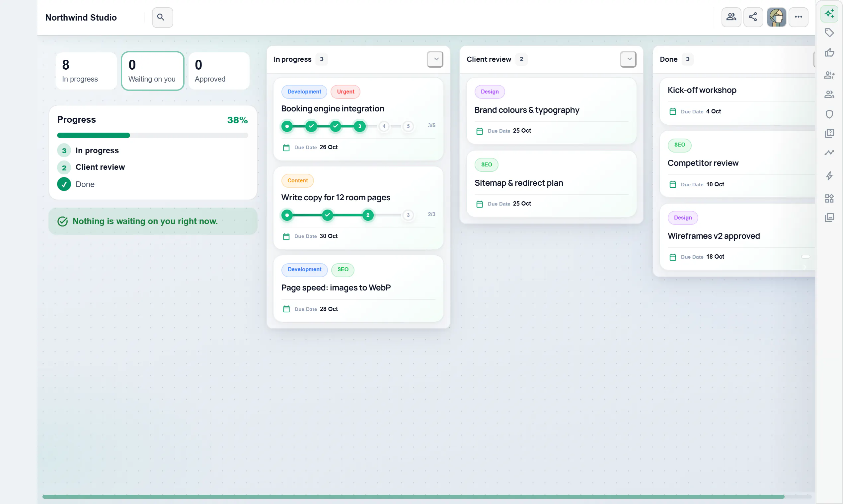Click the share icon in the header

pos(753,17)
